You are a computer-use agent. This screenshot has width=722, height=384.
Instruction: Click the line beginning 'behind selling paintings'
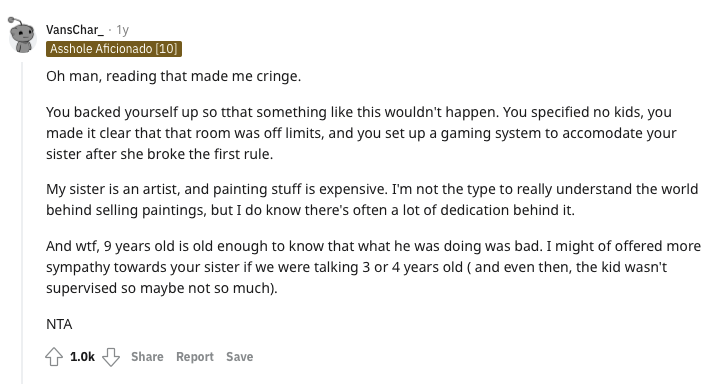pos(310,210)
